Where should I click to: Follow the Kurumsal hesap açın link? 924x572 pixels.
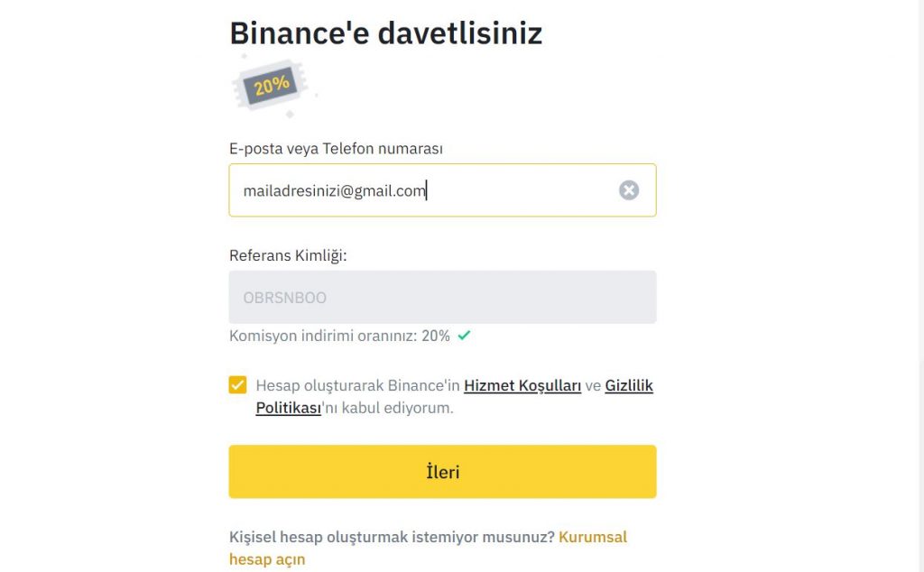pyautogui.click(x=592, y=538)
